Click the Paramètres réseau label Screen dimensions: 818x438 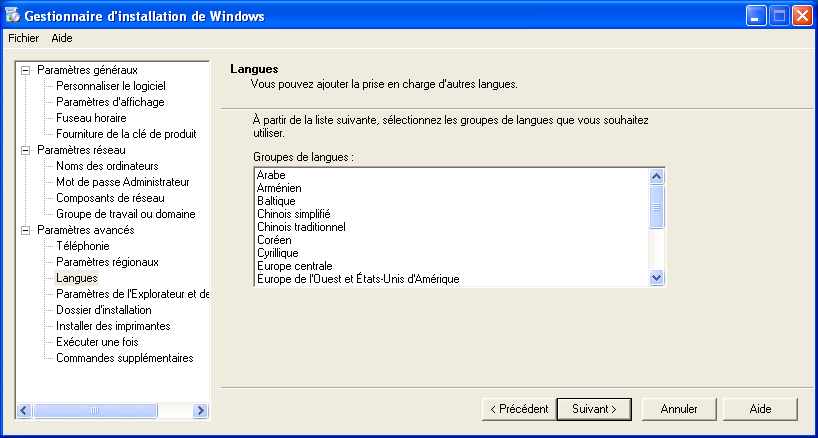(81, 150)
